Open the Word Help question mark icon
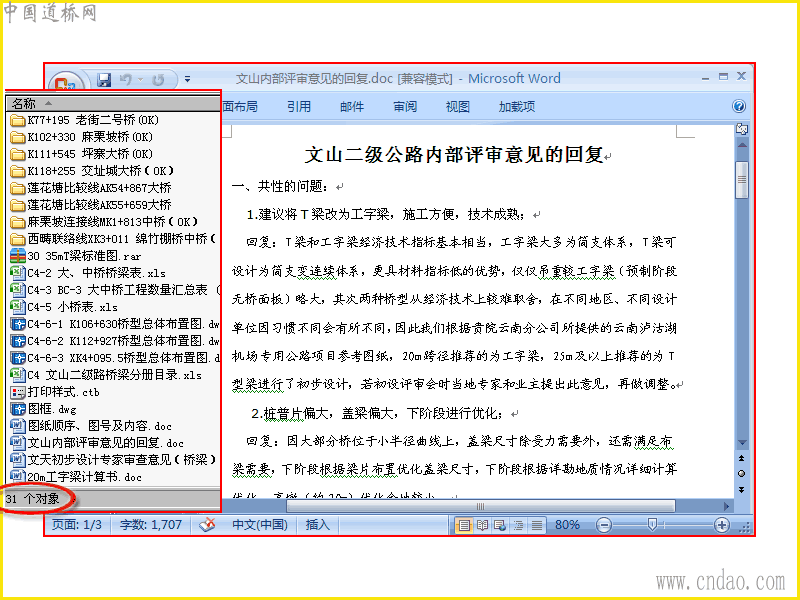Screen dimensions: 800x600 [738, 106]
